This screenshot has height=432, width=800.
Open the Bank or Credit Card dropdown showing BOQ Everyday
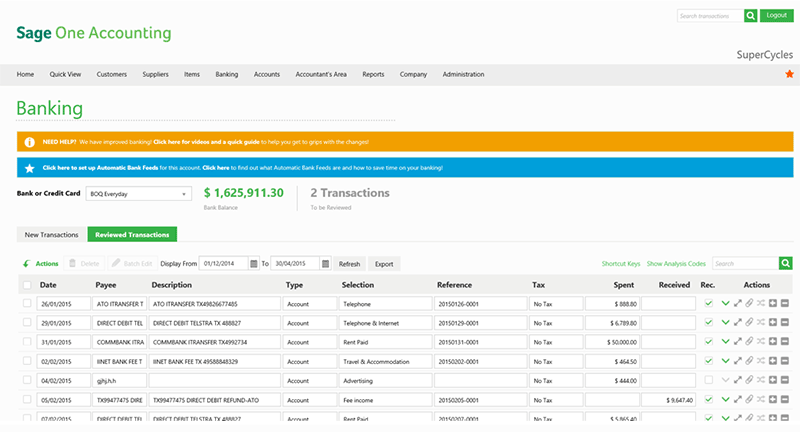coord(139,194)
